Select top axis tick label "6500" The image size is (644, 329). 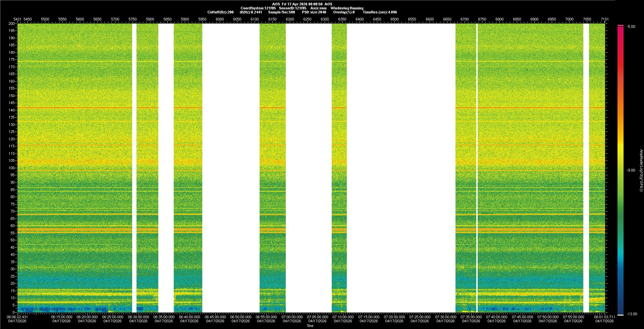click(x=394, y=19)
